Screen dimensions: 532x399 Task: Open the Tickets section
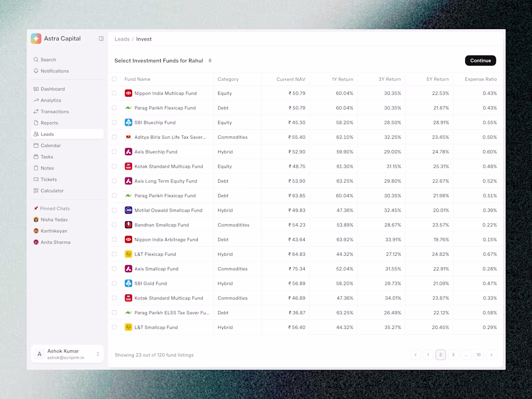click(x=50, y=179)
